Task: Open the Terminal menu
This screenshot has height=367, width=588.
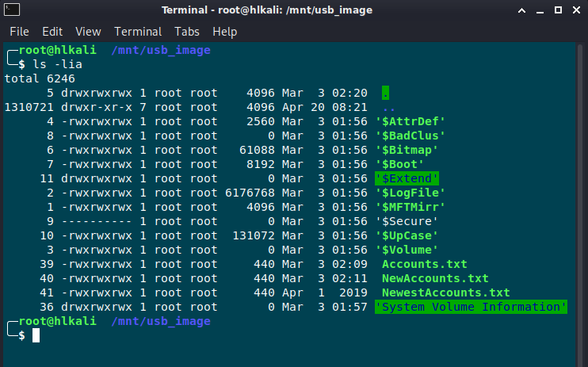Action: tap(138, 32)
